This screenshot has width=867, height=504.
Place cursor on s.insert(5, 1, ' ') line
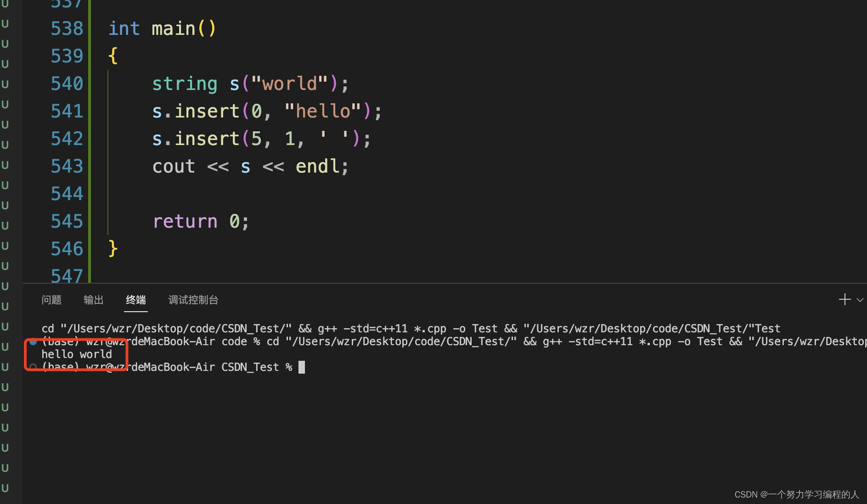click(x=261, y=139)
